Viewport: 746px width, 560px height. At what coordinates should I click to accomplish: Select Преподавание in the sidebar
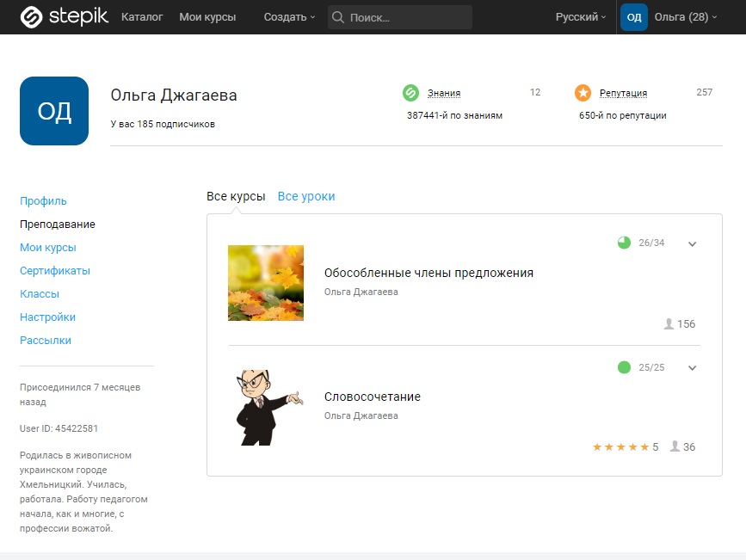tap(58, 225)
